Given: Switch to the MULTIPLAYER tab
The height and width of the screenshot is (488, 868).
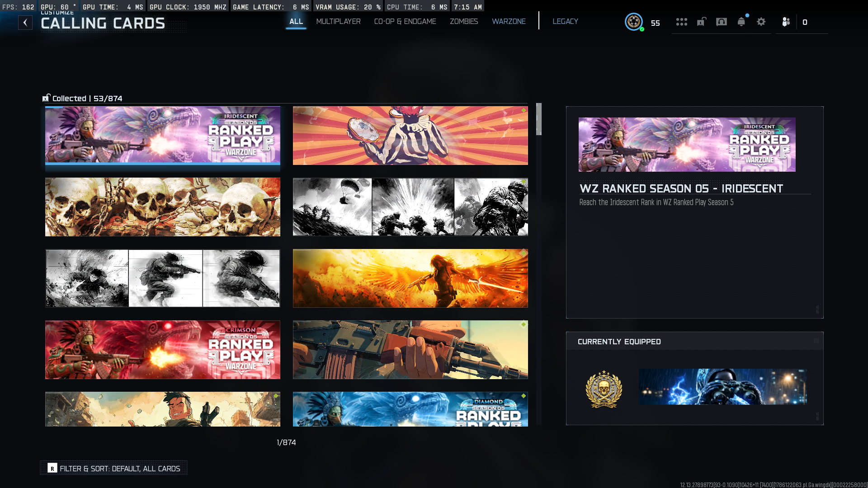Looking at the screenshot, I should tap(338, 21).
